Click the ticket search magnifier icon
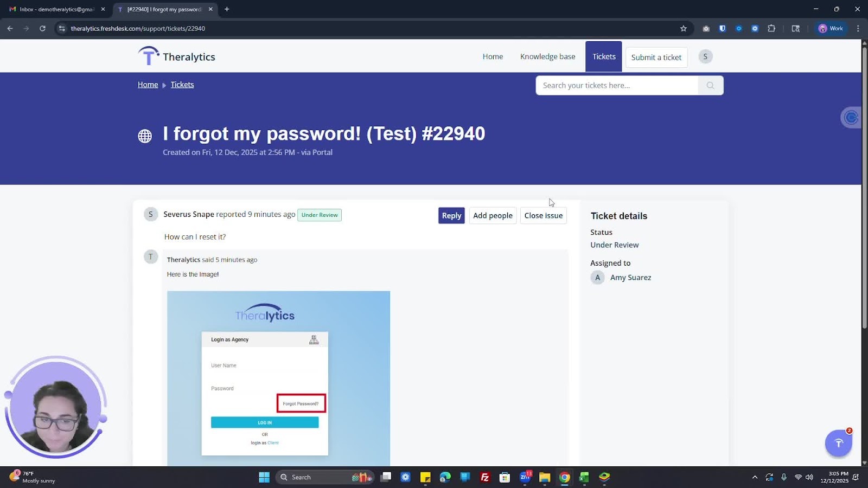This screenshot has height=488, width=868. tap(710, 85)
